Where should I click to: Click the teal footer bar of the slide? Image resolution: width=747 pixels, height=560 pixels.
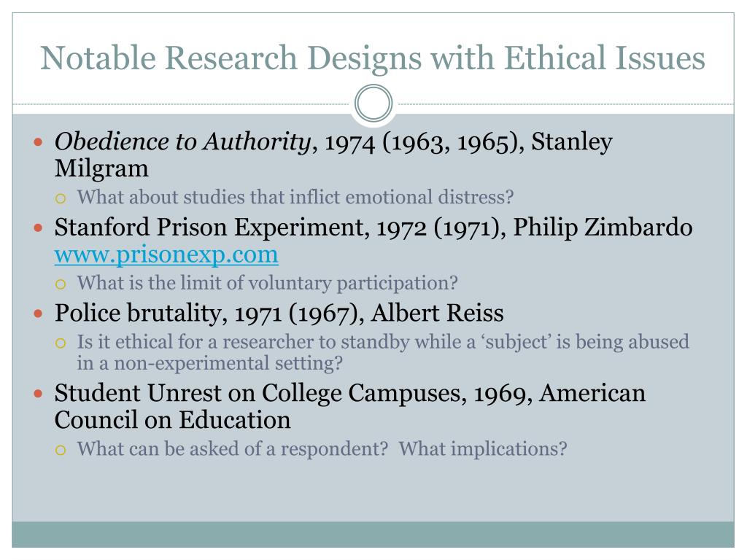373,534
